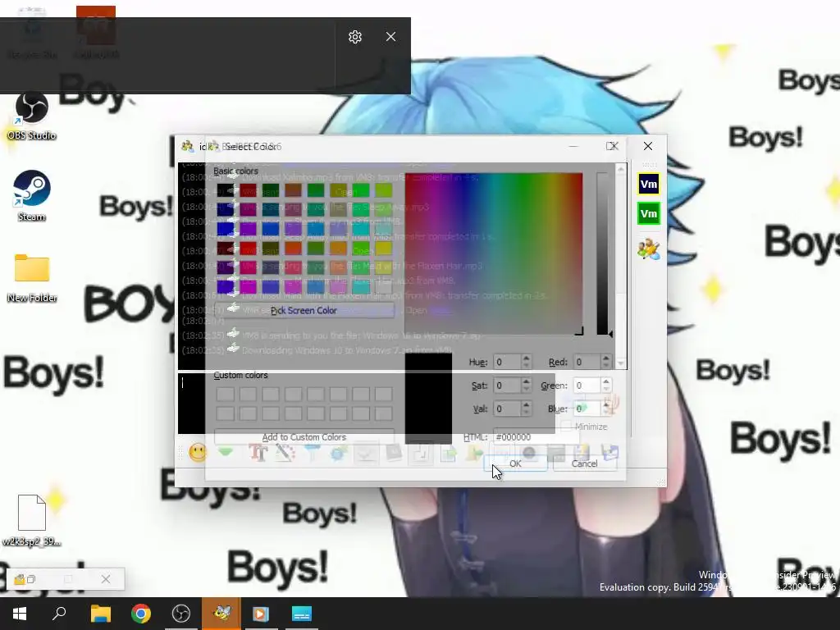
Task: Increase Red with its up arrow
Action: pyautogui.click(x=606, y=358)
